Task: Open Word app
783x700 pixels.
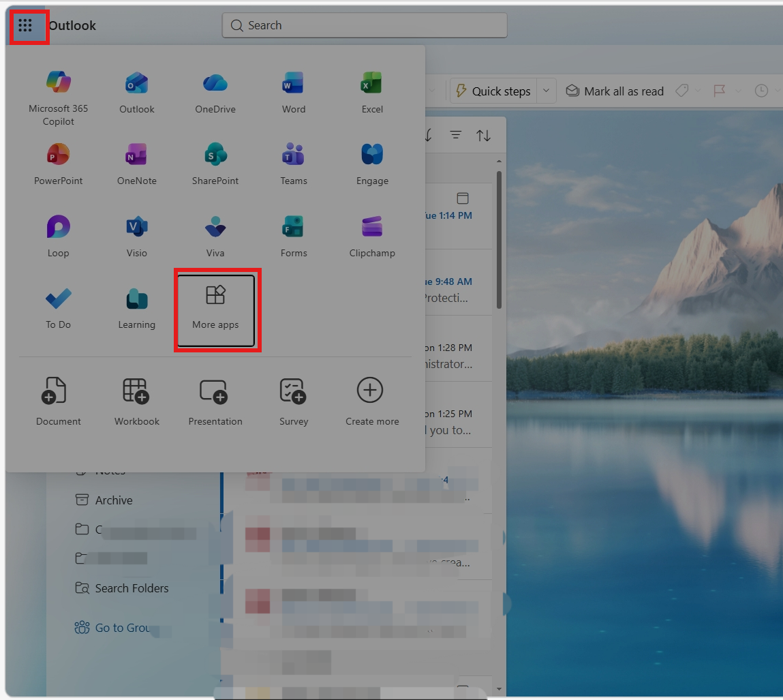Action: (294, 93)
